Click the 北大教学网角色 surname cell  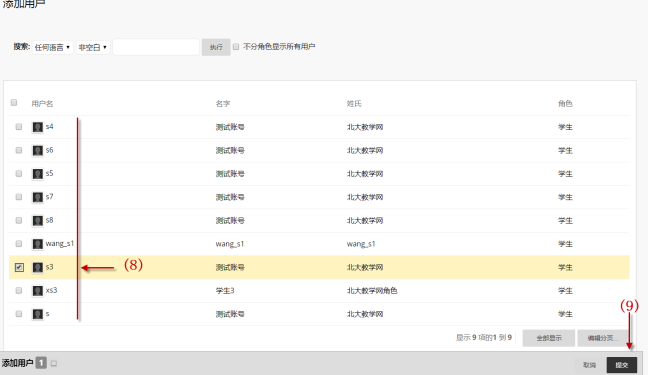tap(372, 291)
